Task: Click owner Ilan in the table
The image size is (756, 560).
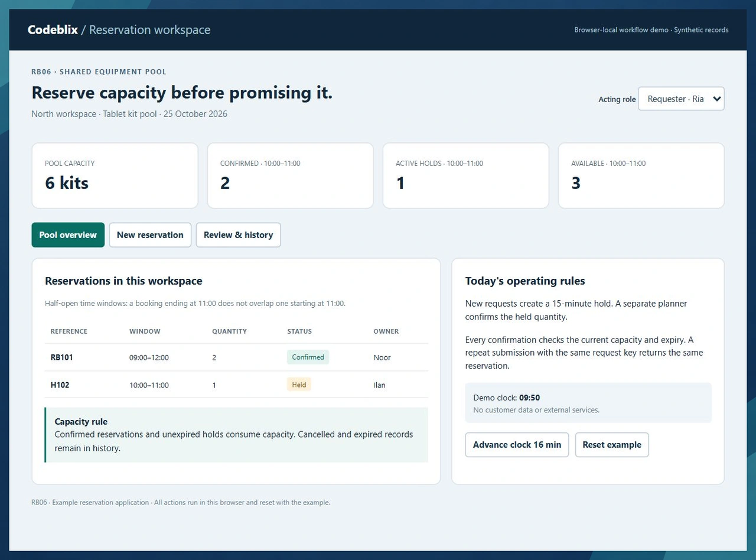Action: click(x=379, y=385)
